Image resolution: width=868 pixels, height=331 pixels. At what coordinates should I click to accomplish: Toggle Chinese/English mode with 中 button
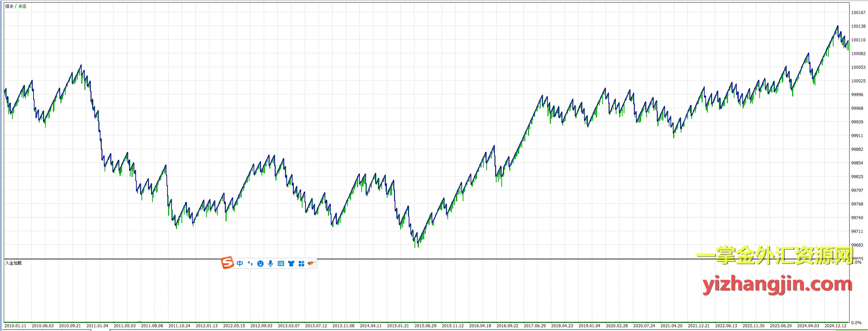(240, 263)
